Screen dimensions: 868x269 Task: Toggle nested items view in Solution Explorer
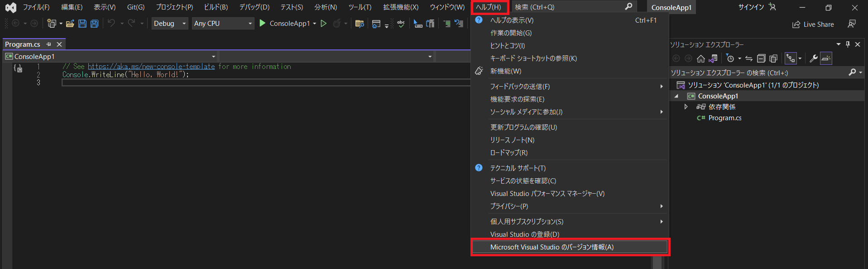click(791, 59)
